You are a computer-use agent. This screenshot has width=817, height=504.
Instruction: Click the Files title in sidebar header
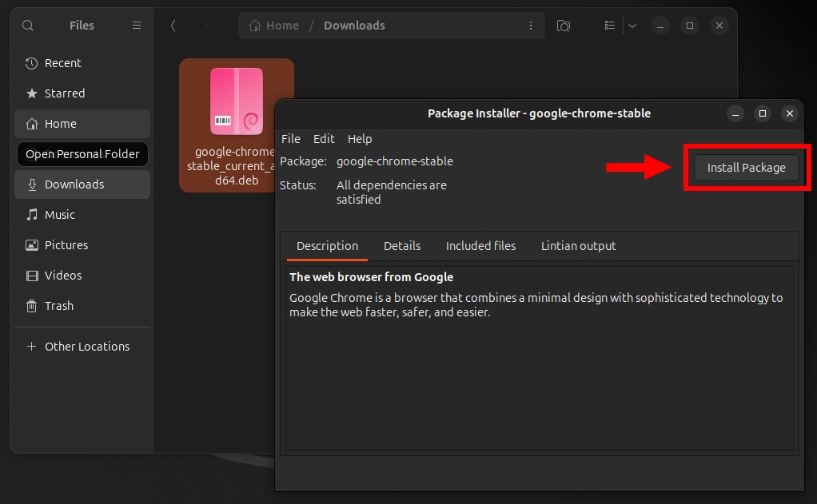82,26
